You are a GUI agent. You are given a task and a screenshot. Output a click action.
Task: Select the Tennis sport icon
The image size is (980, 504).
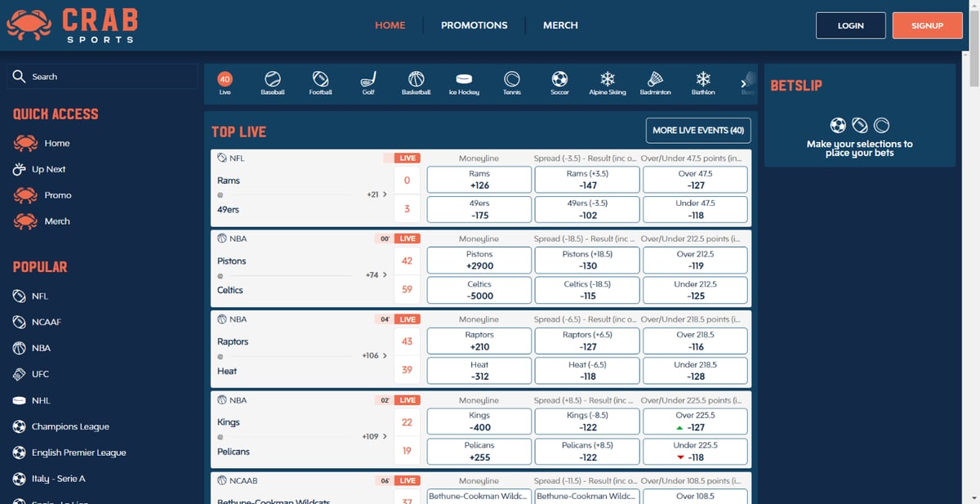pos(512,83)
